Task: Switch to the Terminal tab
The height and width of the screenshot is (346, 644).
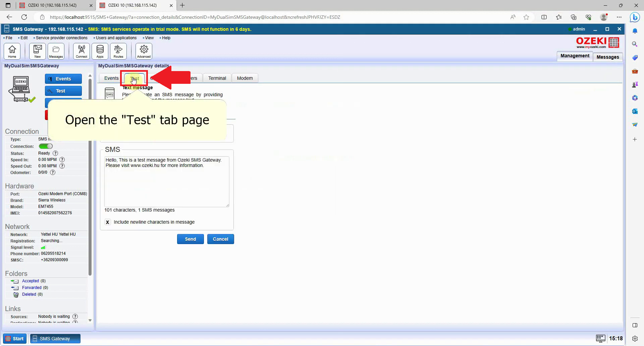Action: (217, 78)
